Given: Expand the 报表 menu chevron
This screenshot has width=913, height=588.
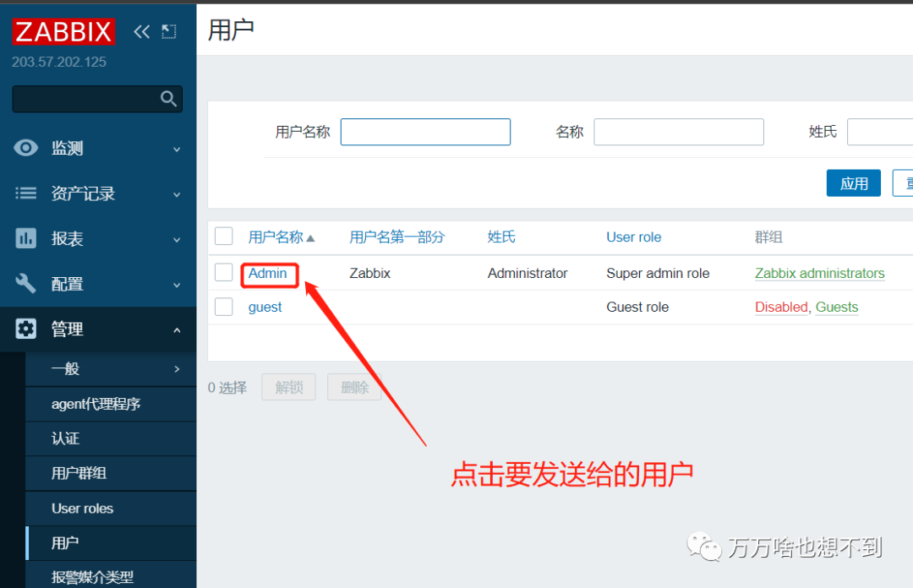Looking at the screenshot, I should [177, 240].
